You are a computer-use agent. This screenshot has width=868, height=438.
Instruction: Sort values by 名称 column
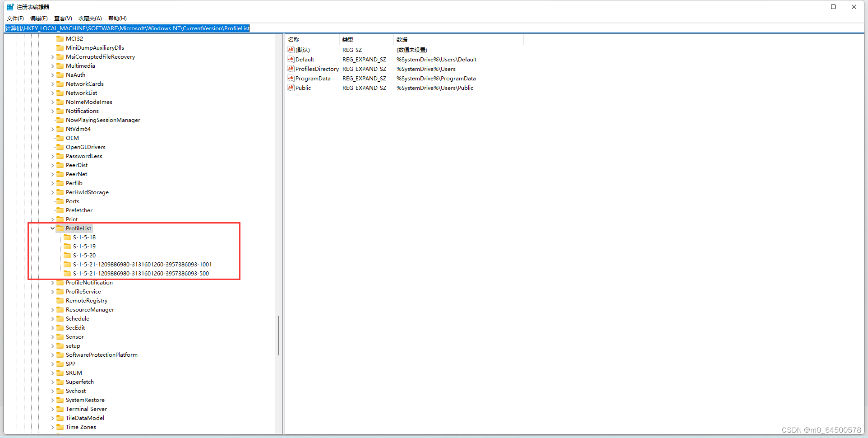click(x=294, y=39)
